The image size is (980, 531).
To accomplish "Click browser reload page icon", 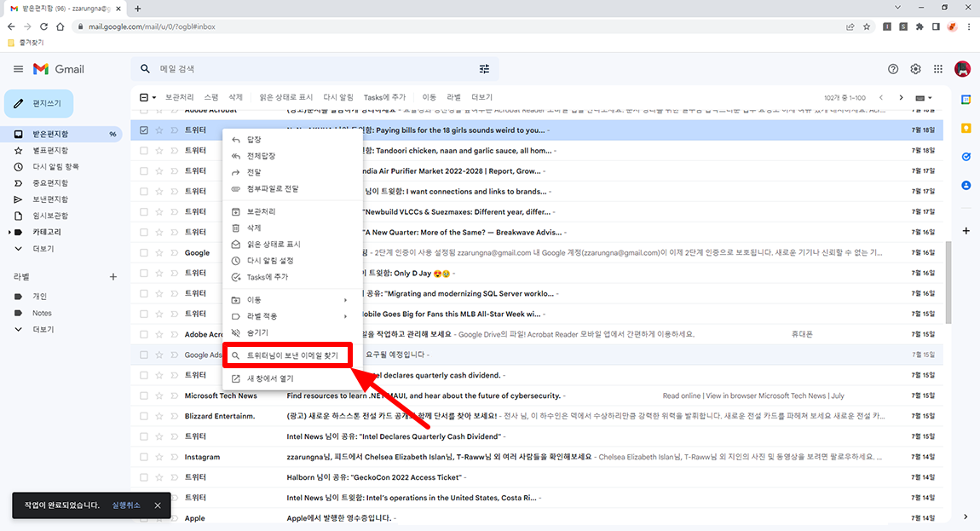I will [43, 27].
